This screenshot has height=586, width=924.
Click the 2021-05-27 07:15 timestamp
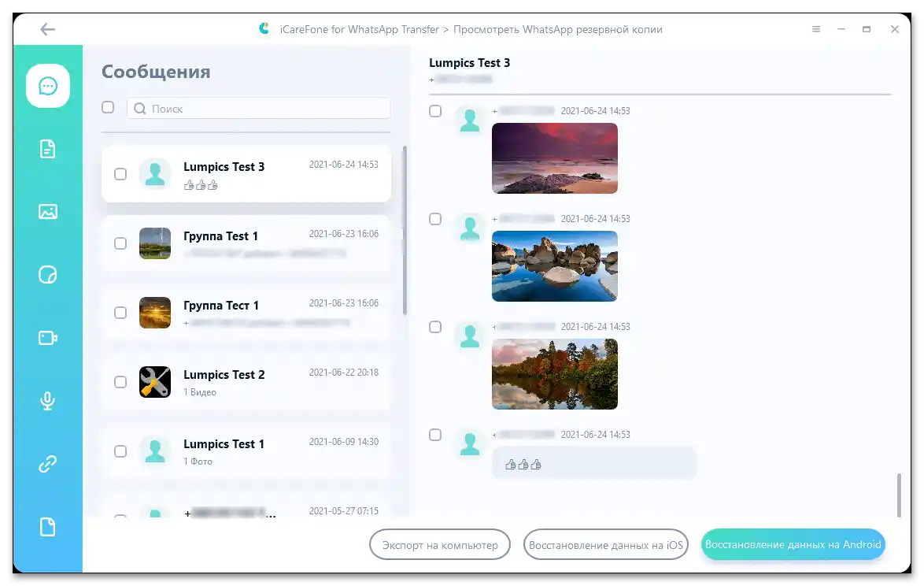(344, 511)
